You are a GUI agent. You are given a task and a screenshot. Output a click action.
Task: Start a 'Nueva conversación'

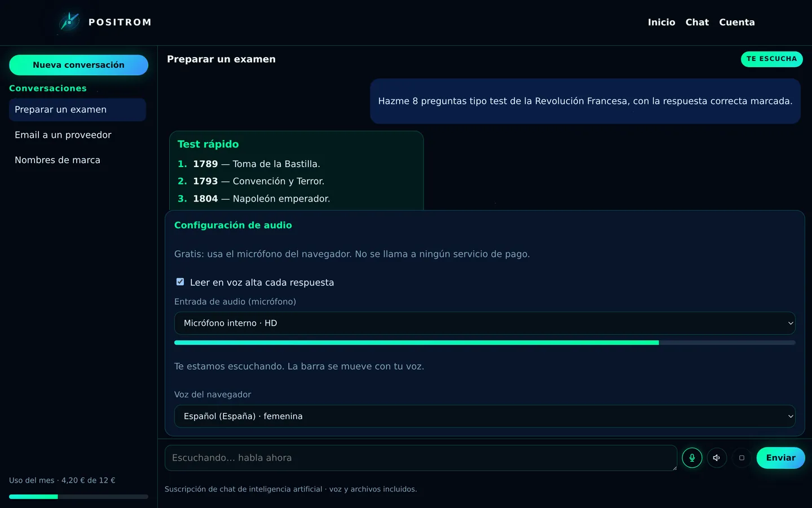78,65
